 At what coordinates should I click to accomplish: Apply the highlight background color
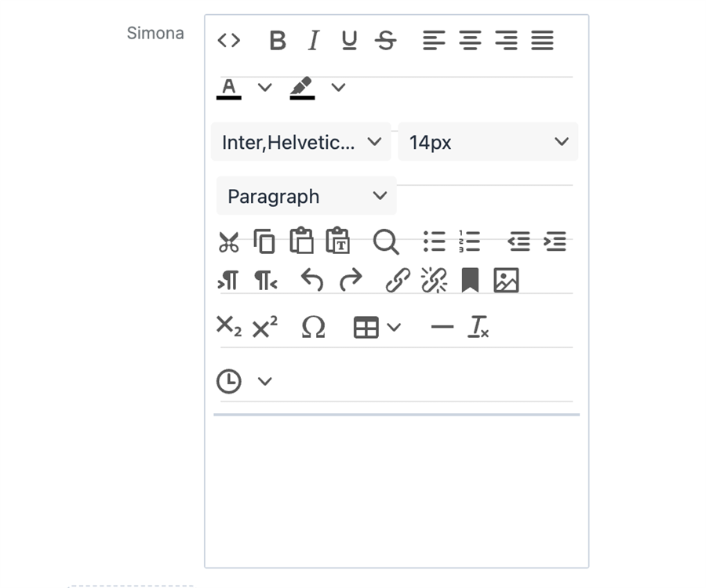click(302, 87)
